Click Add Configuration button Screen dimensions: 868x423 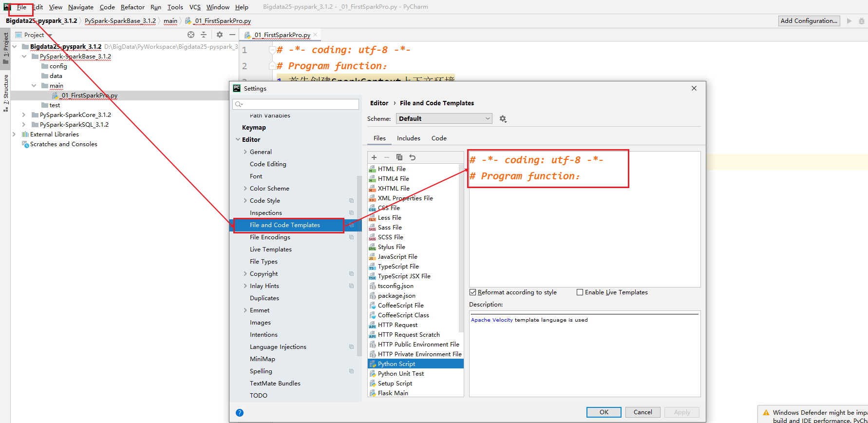click(809, 21)
